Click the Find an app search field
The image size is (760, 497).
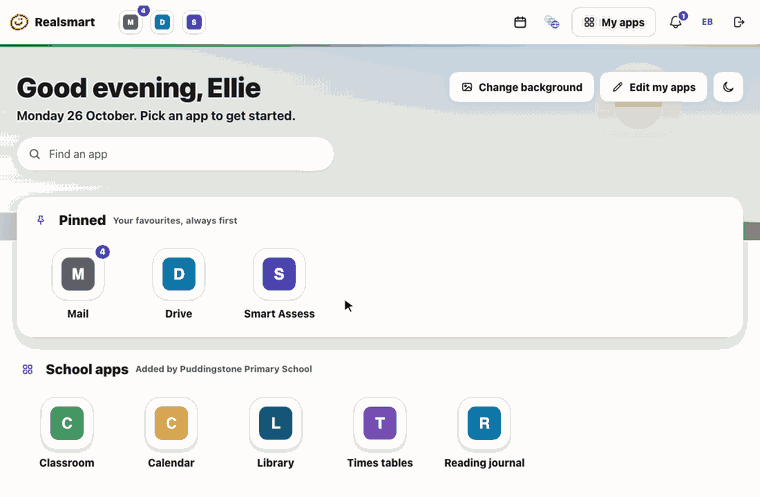(x=175, y=154)
